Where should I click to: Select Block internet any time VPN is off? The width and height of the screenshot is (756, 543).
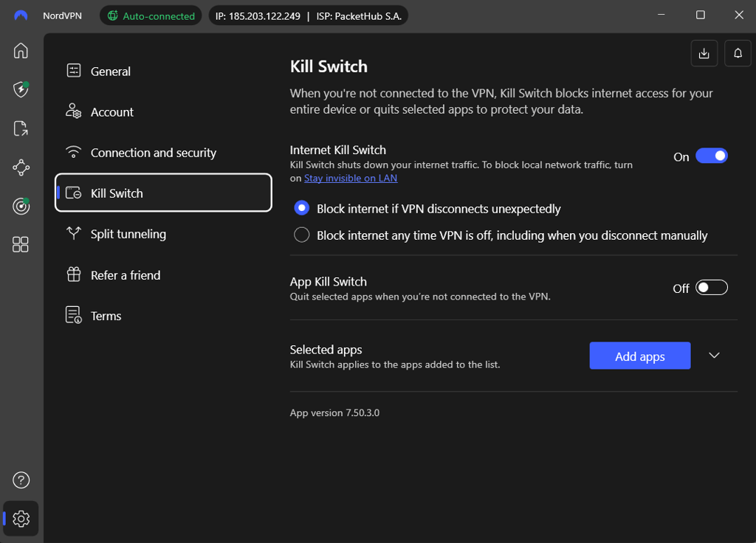[x=301, y=235]
